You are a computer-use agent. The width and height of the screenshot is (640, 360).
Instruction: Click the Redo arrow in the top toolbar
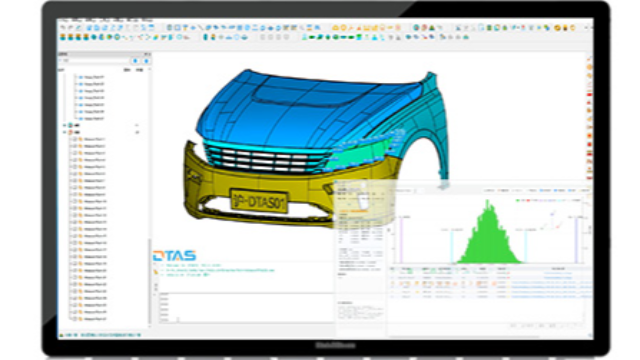tap(71, 28)
